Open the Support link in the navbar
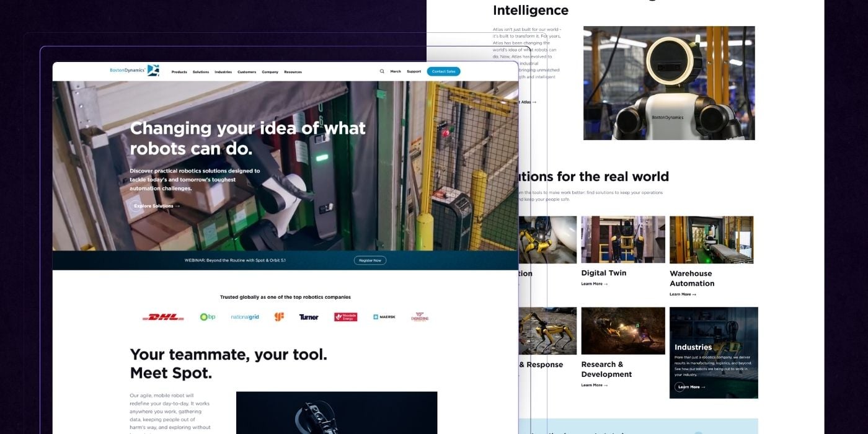The image size is (868, 434). click(414, 71)
